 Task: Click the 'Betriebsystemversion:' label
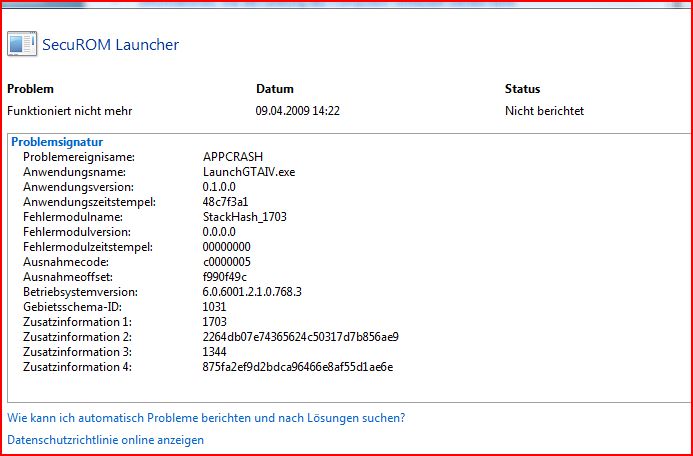(x=80, y=292)
